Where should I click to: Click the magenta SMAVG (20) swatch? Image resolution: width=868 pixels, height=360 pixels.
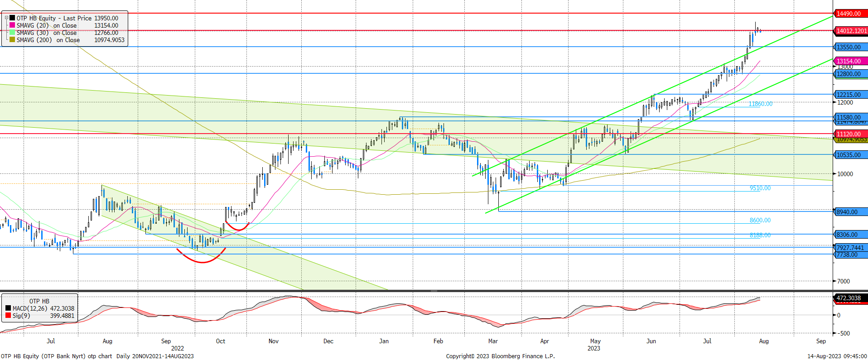[12, 25]
